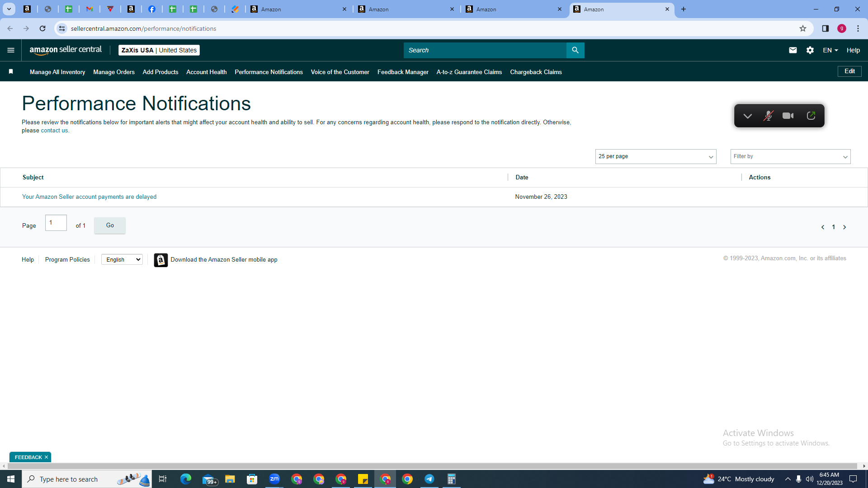Open Feedback Manager
Viewport: 868px width, 488px height.
[x=403, y=72]
